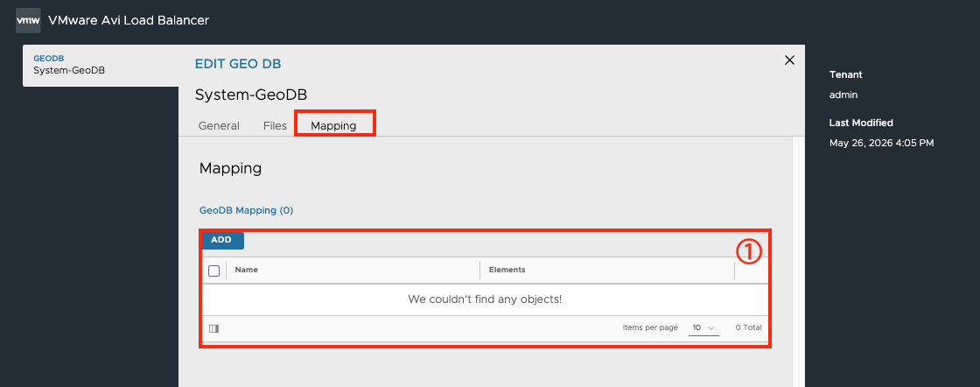Open the column chooser icon in table footer

[x=213, y=328]
